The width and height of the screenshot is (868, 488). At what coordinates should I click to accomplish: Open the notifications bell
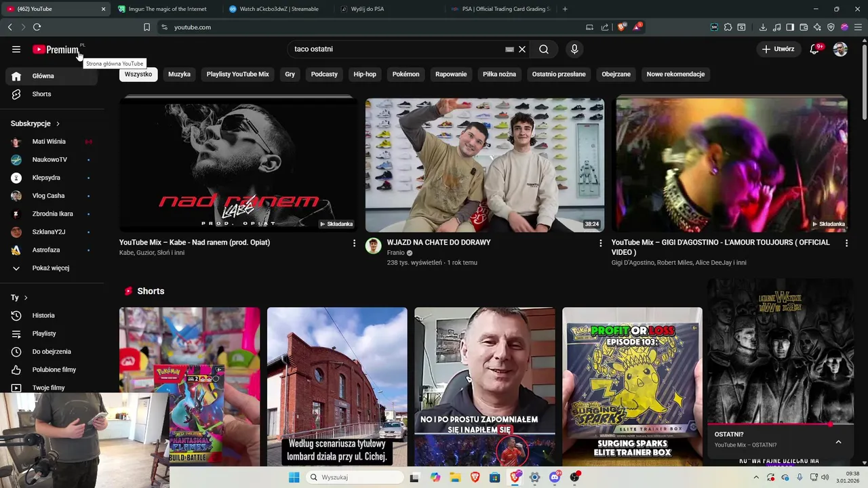click(815, 49)
